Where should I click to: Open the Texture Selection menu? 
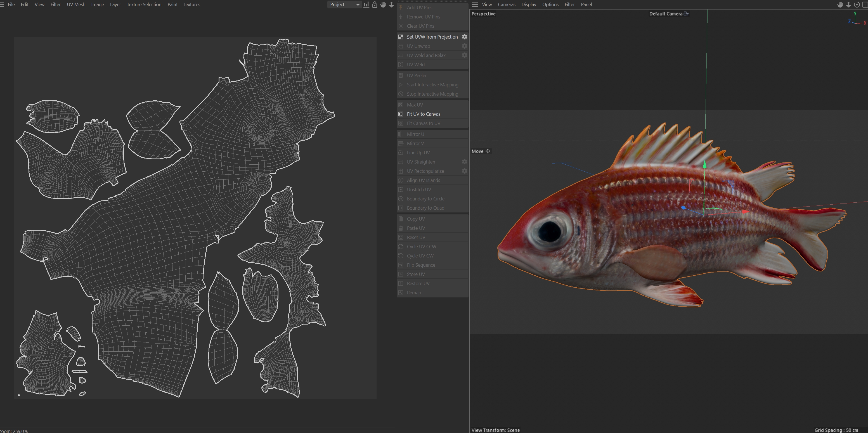click(144, 5)
